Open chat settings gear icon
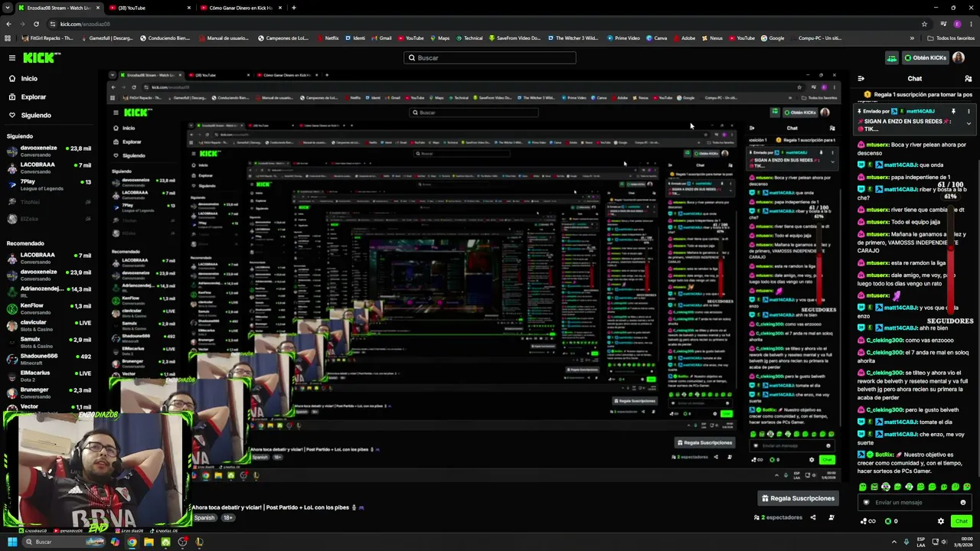Viewport: 980px width, 551px height. point(941,521)
